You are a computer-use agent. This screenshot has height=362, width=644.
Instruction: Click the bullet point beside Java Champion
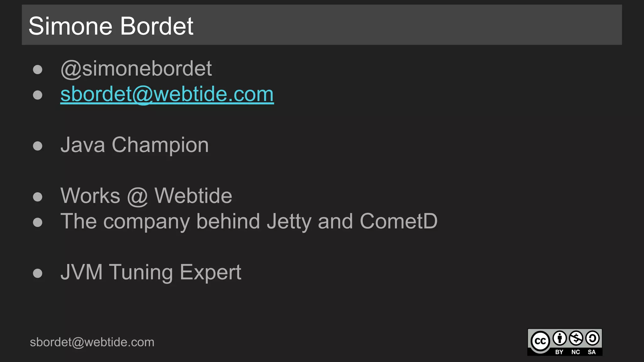(38, 146)
